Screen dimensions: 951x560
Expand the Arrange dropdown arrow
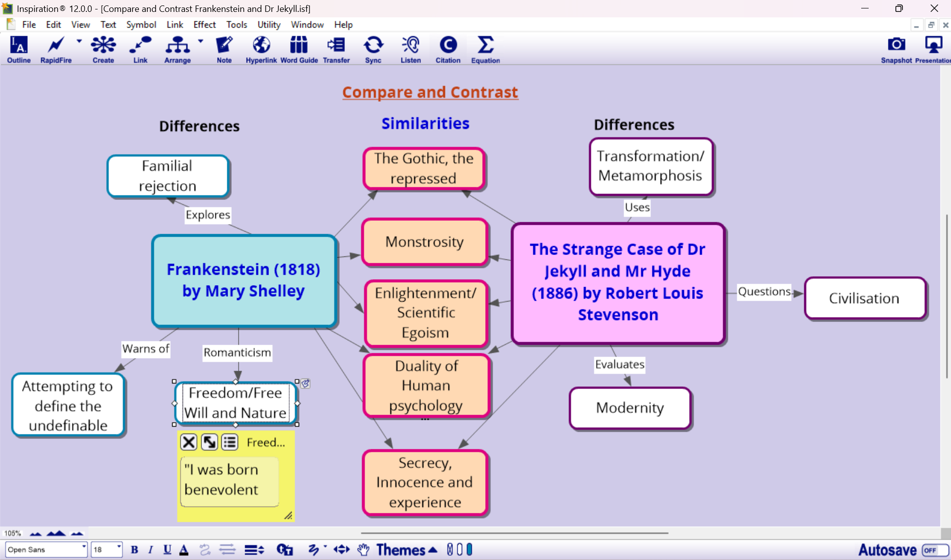click(x=200, y=42)
